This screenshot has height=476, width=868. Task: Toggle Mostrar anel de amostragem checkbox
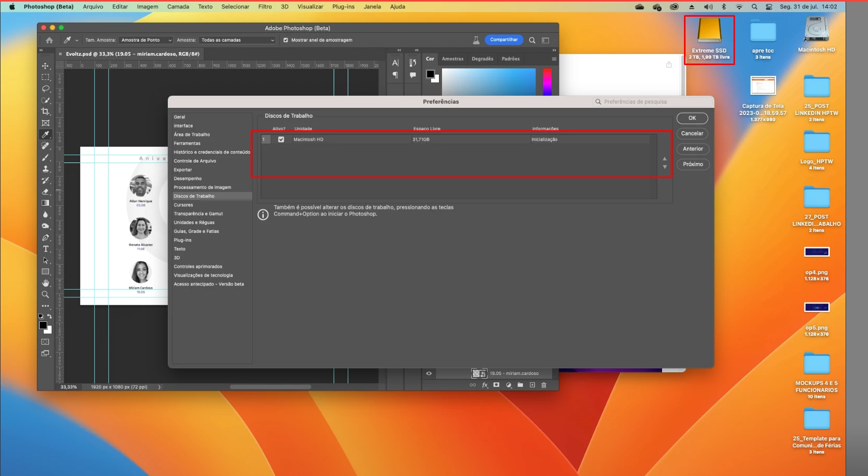286,40
